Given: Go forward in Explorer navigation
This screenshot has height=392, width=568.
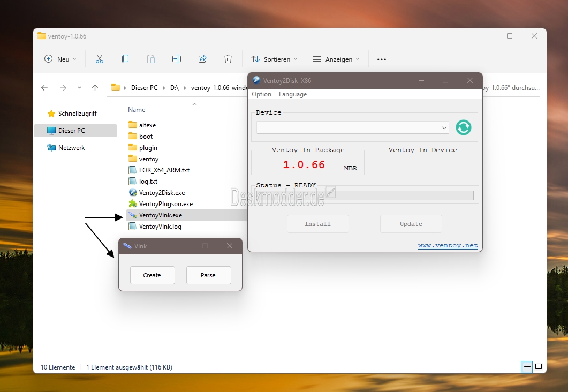Looking at the screenshot, I should 63,88.
